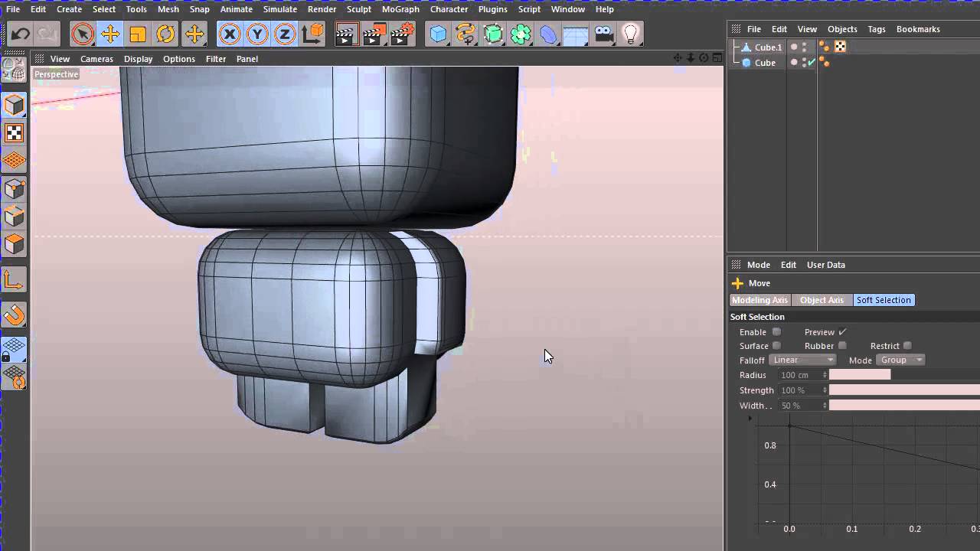Image resolution: width=980 pixels, height=551 pixels.
Task: Click the Radius 100 cm field
Action: 802,375
